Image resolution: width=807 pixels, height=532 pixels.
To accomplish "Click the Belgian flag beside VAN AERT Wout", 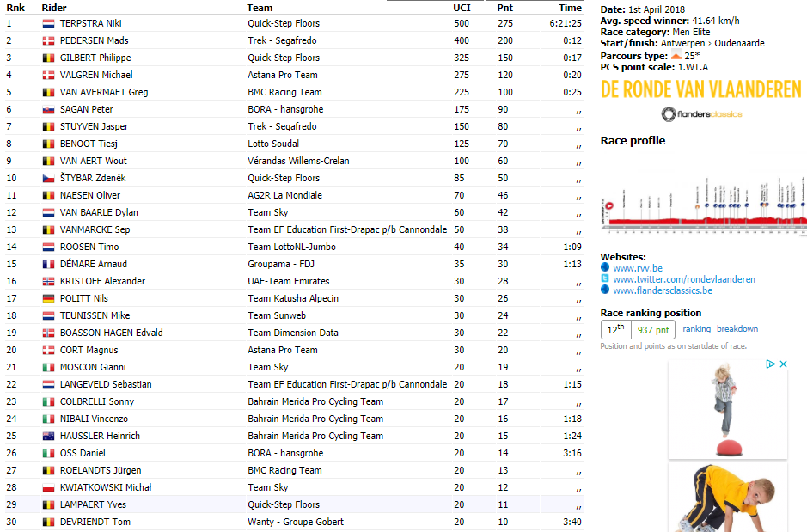I will point(48,161).
